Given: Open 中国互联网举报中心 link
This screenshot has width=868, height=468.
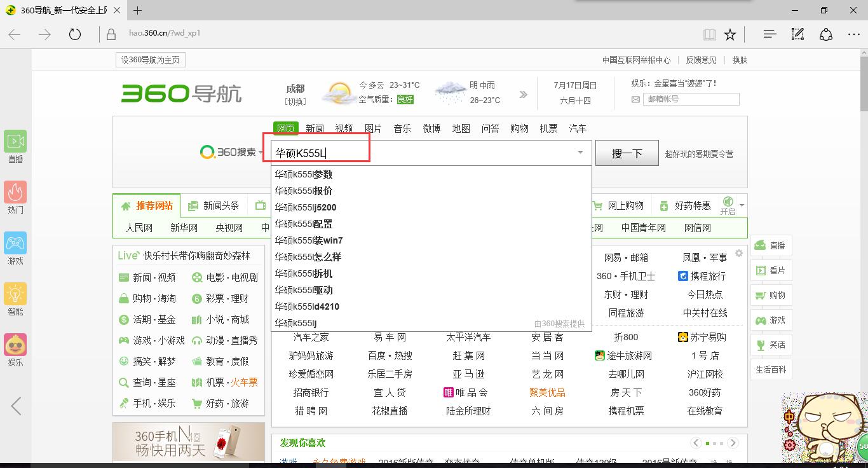Looking at the screenshot, I should (636, 60).
